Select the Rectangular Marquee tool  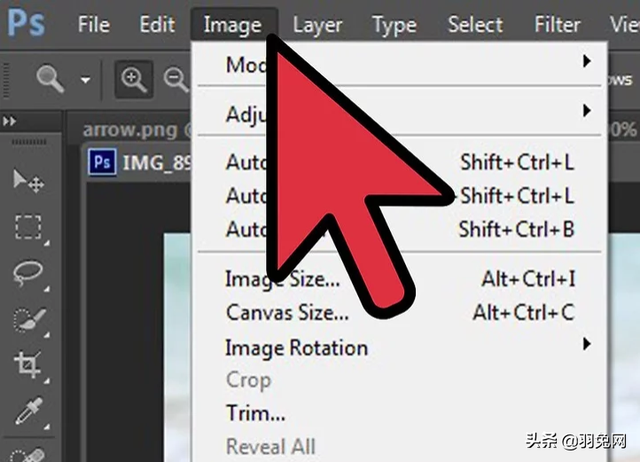coord(27,227)
